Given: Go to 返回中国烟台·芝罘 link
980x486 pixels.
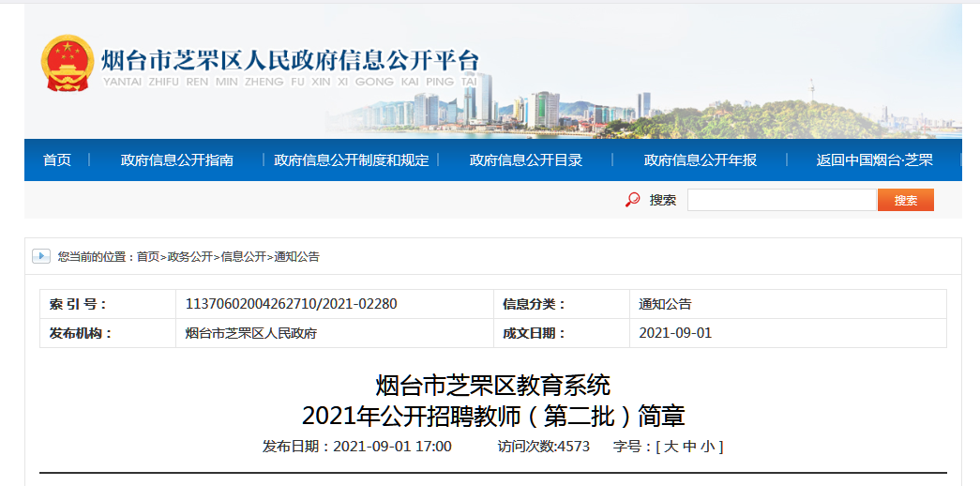Looking at the screenshot, I should [874, 160].
